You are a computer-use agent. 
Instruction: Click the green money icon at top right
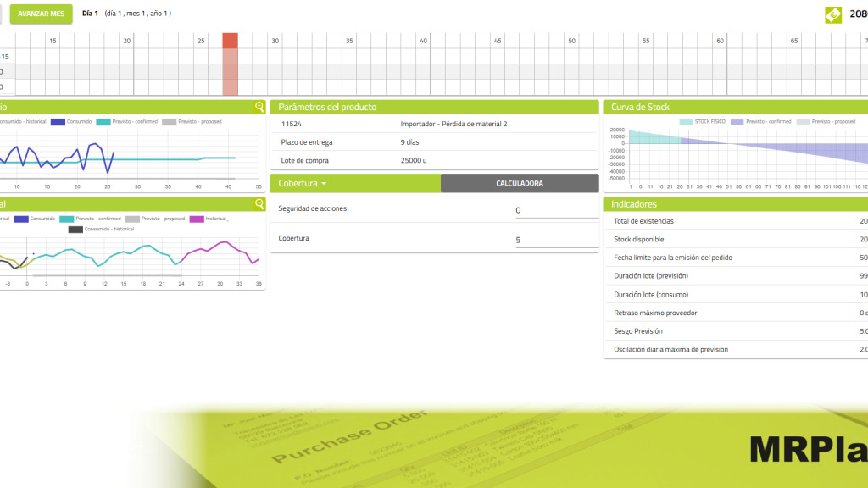click(x=833, y=14)
